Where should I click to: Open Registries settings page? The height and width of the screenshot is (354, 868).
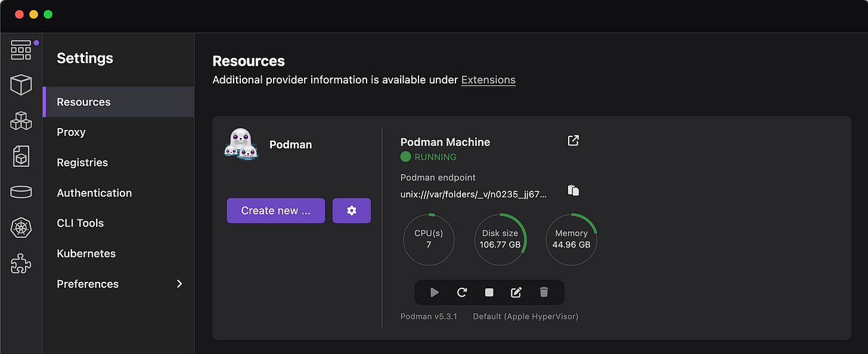click(119, 163)
